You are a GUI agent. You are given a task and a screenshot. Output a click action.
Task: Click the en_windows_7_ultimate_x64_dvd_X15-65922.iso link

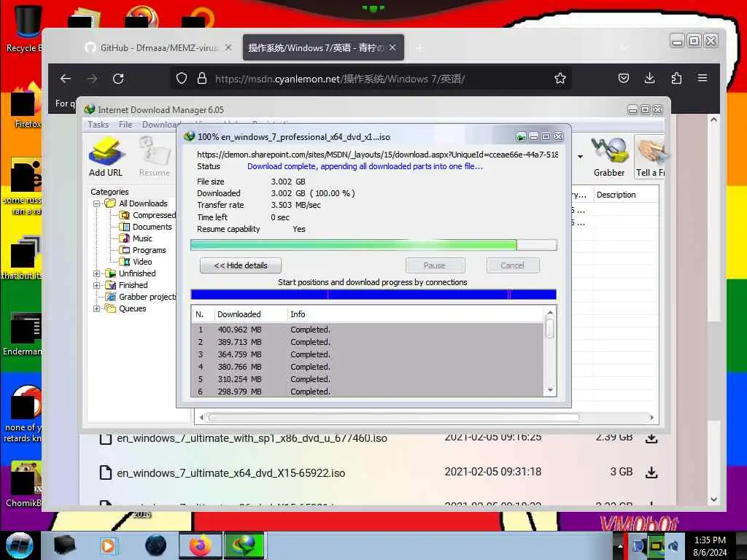[231, 472]
